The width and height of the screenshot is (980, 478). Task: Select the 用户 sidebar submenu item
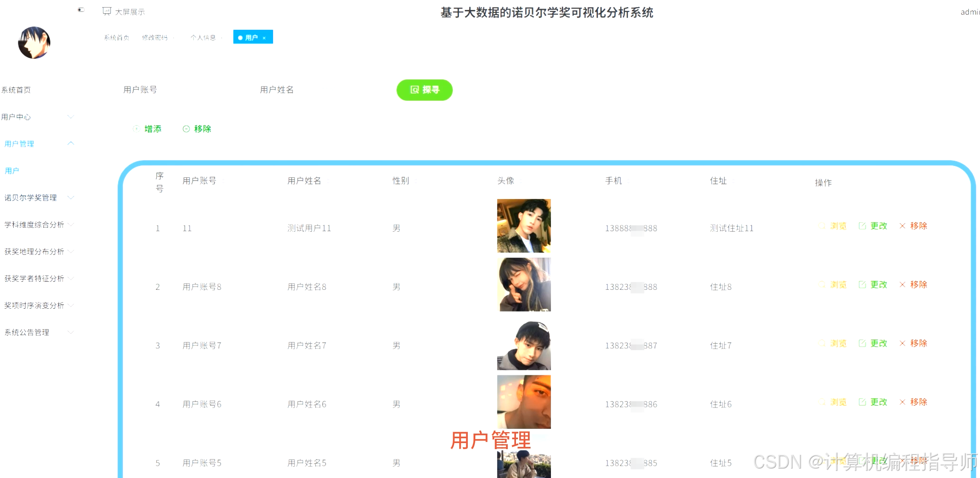[12, 171]
